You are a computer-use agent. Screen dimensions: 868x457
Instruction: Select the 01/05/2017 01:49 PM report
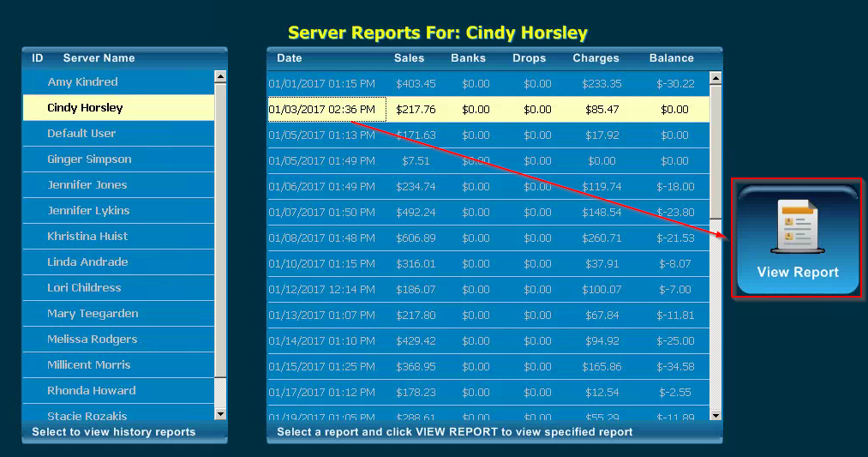pos(488,161)
